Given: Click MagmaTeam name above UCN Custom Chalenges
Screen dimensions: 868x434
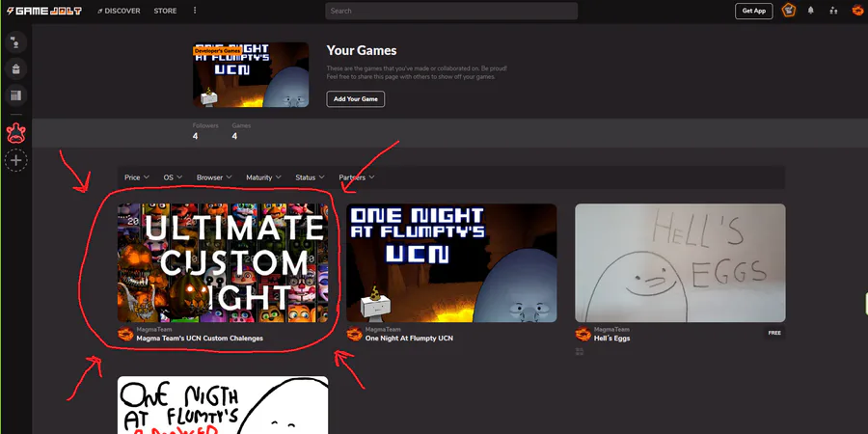Looking at the screenshot, I should click(x=154, y=330).
